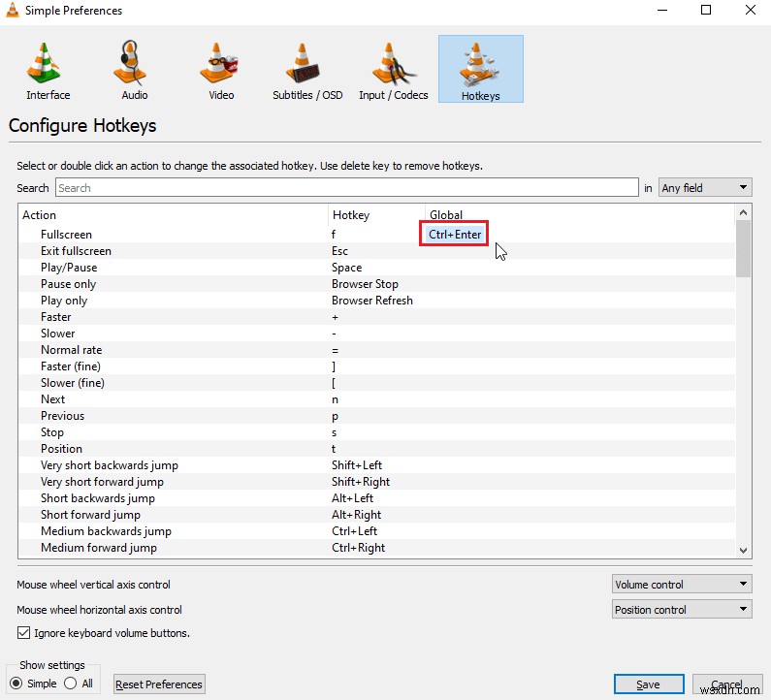The width and height of the screenshot is (771, 700).
Task: Expand the Volume control dropdown
Action: pyautogui.click(x=682, y=584)
